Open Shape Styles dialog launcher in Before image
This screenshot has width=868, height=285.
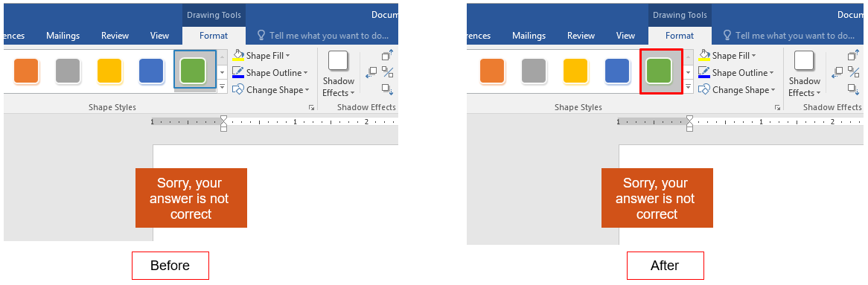point(312,107)
